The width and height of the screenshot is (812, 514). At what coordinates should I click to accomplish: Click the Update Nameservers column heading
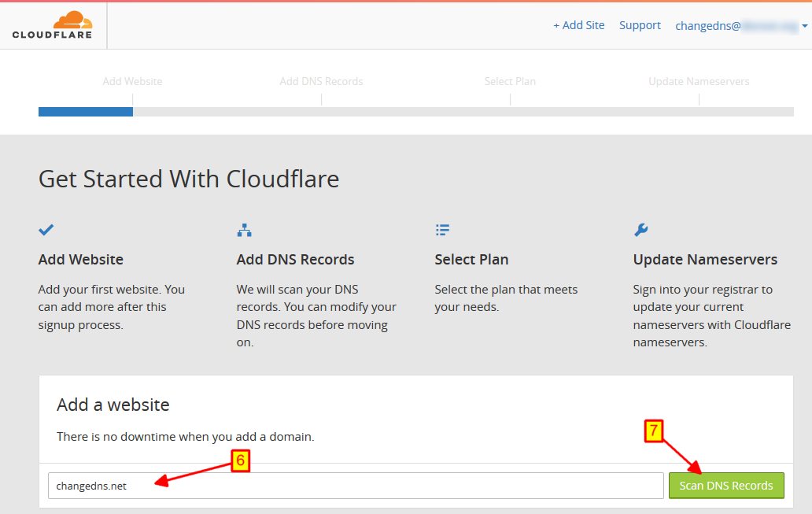click(x=705, y=260)
